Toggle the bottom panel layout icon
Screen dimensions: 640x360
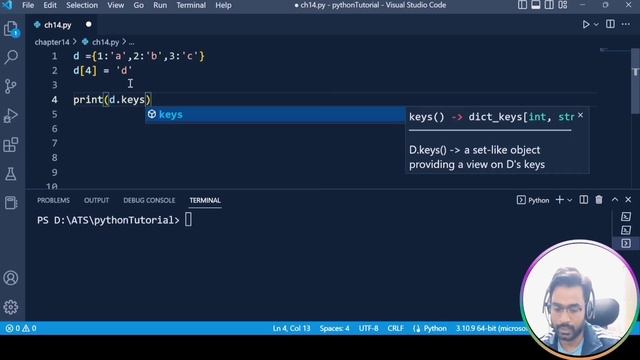tap(536, 5)
